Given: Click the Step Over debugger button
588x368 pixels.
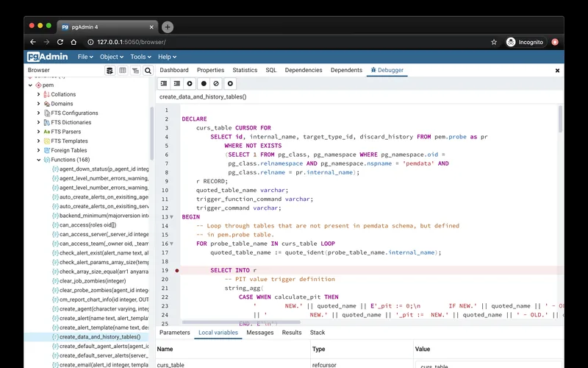Looking at the screenshot, I should pos(176,83).
